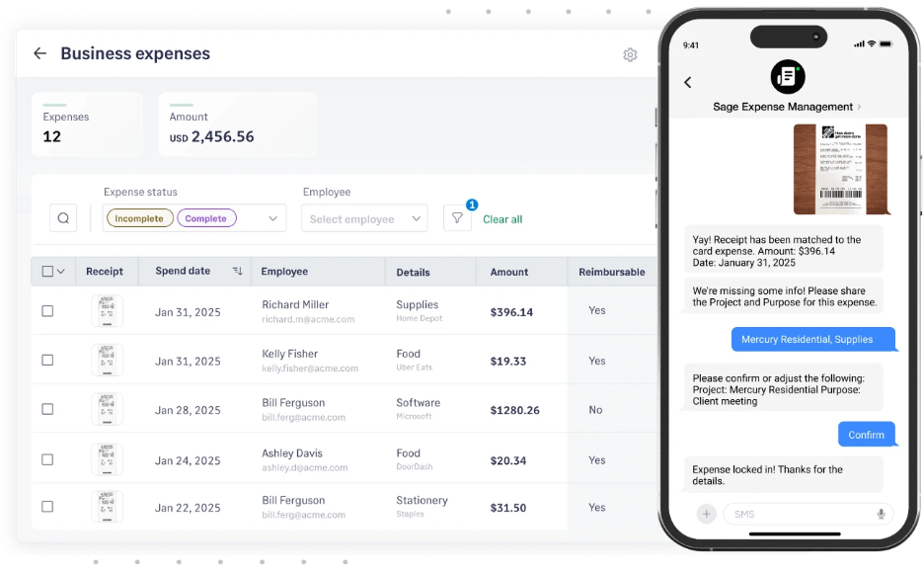Screen dimensions: 924x572
Task: Click the $31.50 amount cell
Action: tap(508, 509)
